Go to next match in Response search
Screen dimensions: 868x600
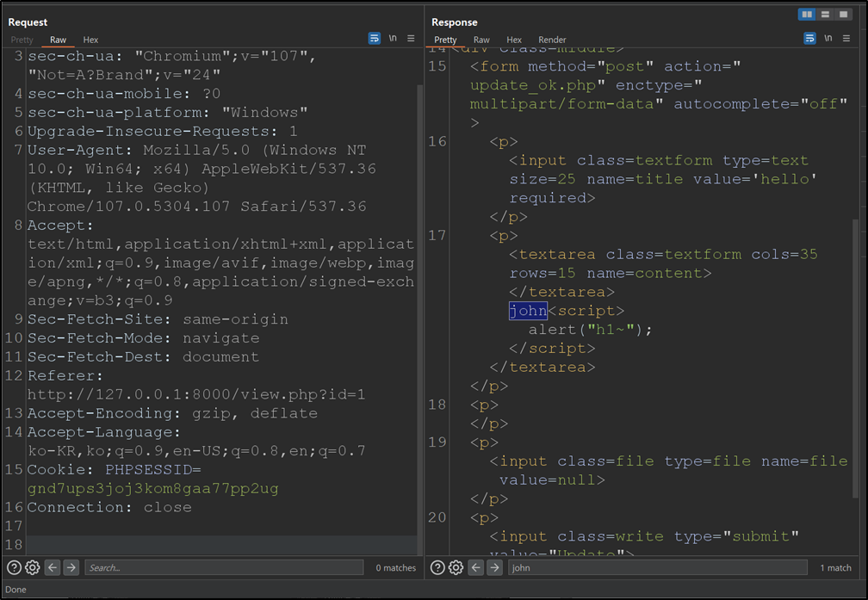coord(494,567)
